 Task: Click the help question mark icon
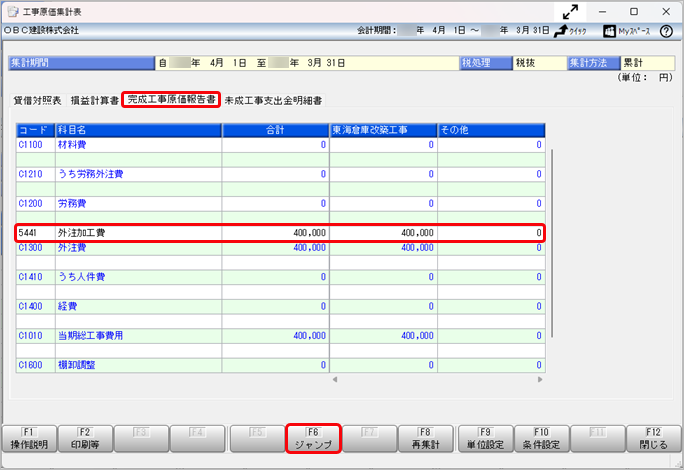point(666,31)
